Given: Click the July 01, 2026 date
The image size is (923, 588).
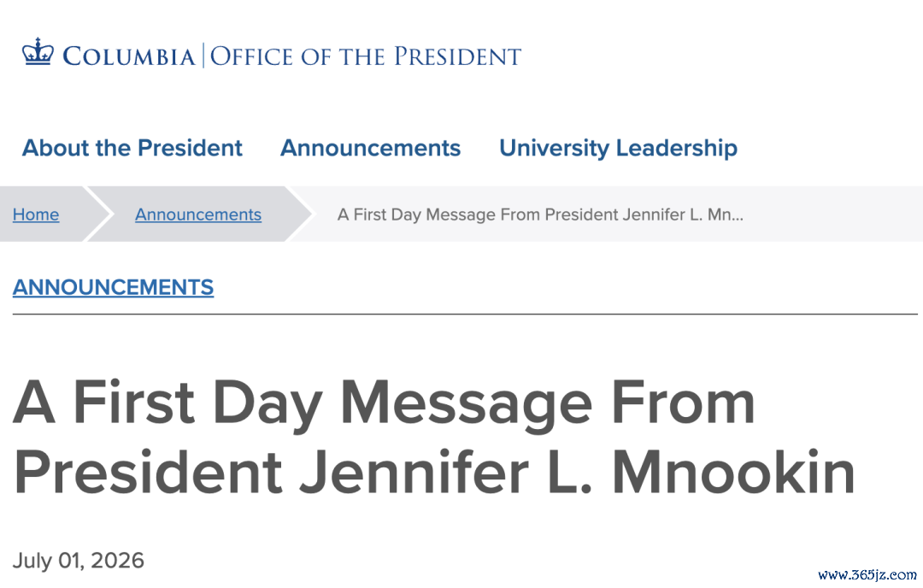Looking at the screenshot, I should pos(79,561).
